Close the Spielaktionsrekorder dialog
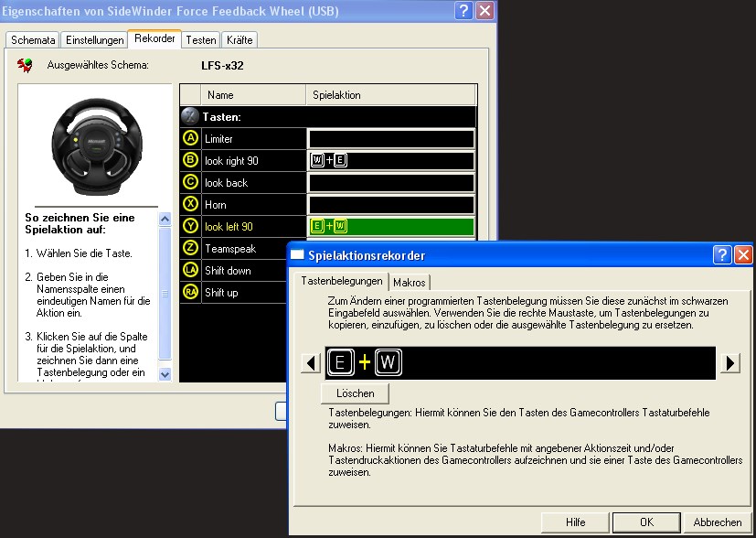The width and height of the screenshot is (756, 538). coord(743,254)
